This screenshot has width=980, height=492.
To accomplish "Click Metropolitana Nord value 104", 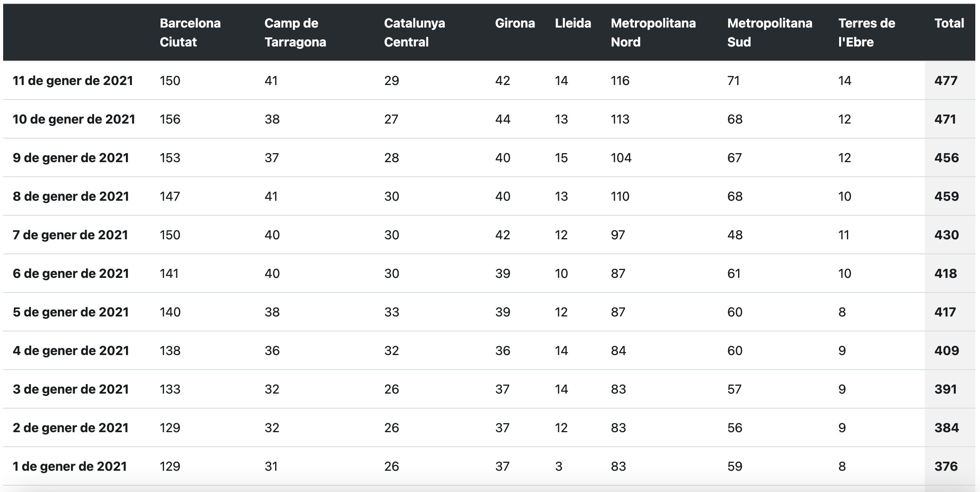I will [621, 158].
